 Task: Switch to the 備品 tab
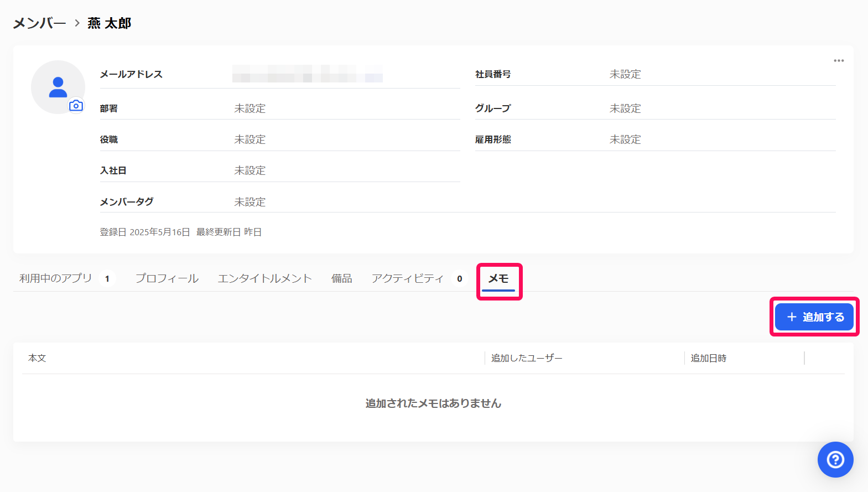click(x=341, y=278)
